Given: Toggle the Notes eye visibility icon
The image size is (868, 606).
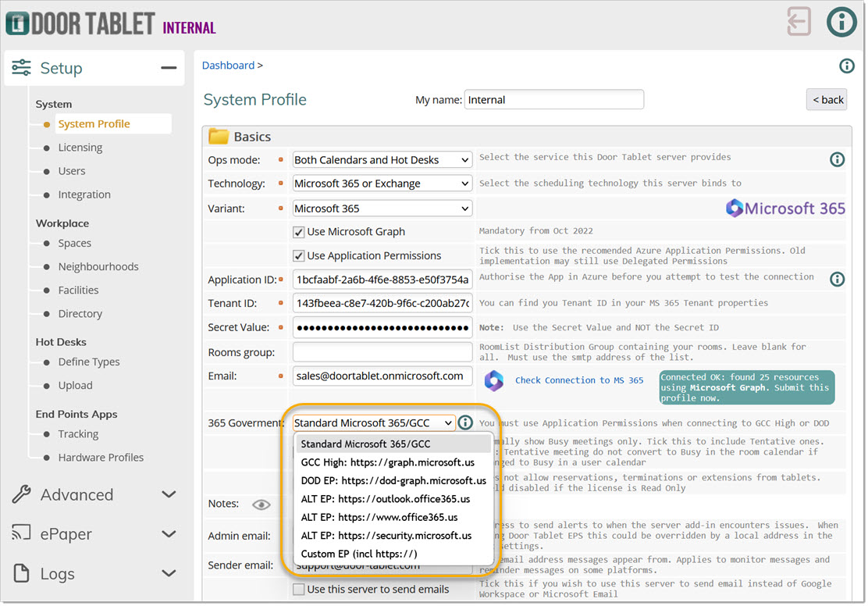Looking at the screenshot, I should 261,504.
